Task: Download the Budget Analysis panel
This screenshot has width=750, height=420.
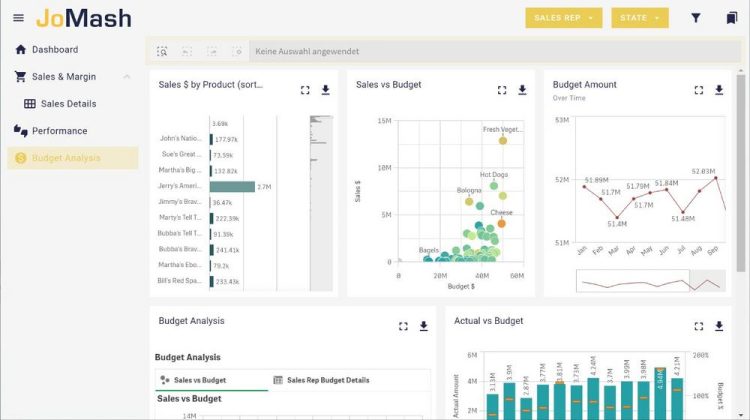Action: (423, 326)
